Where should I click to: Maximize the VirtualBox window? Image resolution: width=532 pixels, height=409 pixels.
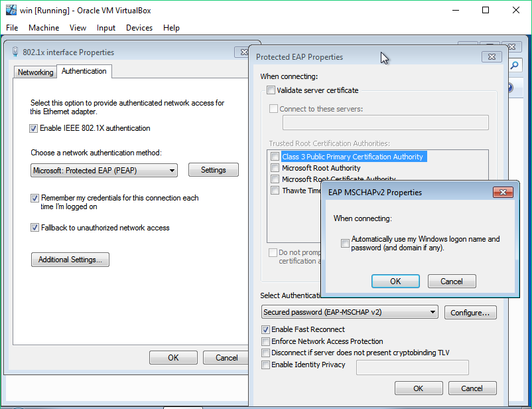coord(486,10)
